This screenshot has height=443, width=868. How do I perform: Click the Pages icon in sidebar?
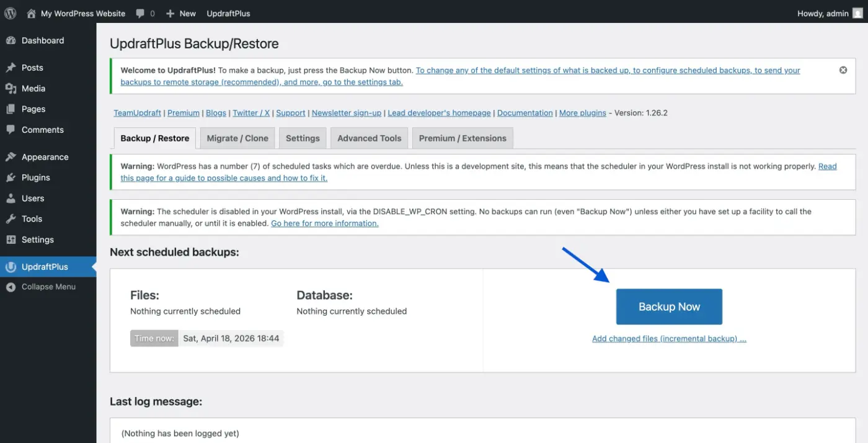11,109
